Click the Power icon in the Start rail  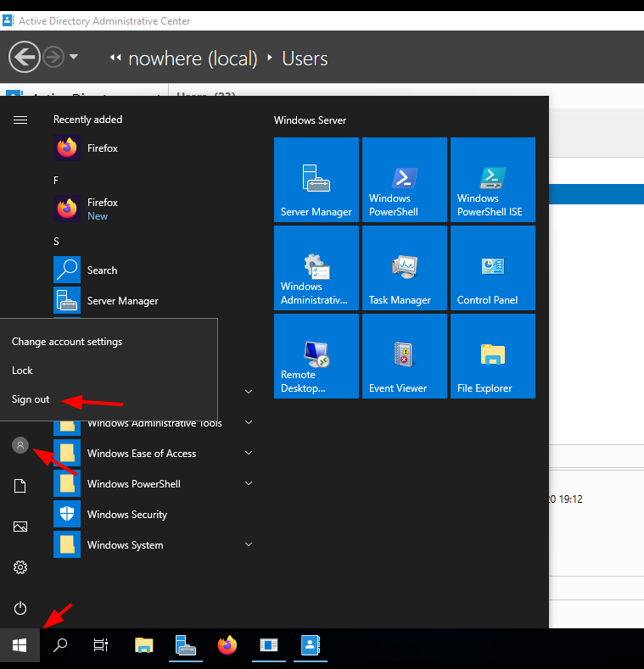pyautogui.click(x=20, y=608)
